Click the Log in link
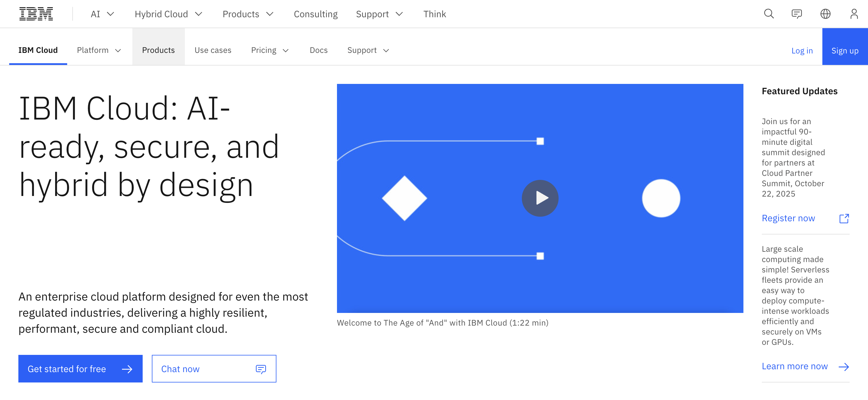Screen dimensions: 868x400 pyautogui.click(x=802, y=51)
